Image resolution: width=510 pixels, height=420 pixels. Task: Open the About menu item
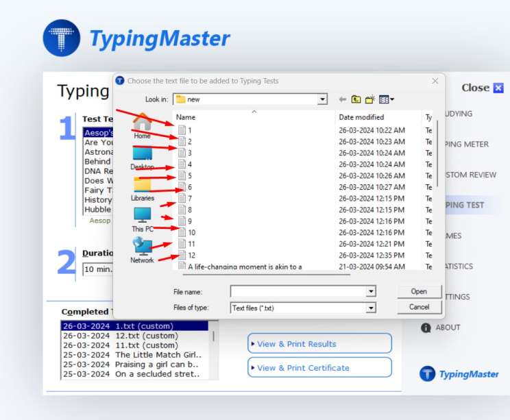click(448, 328)
